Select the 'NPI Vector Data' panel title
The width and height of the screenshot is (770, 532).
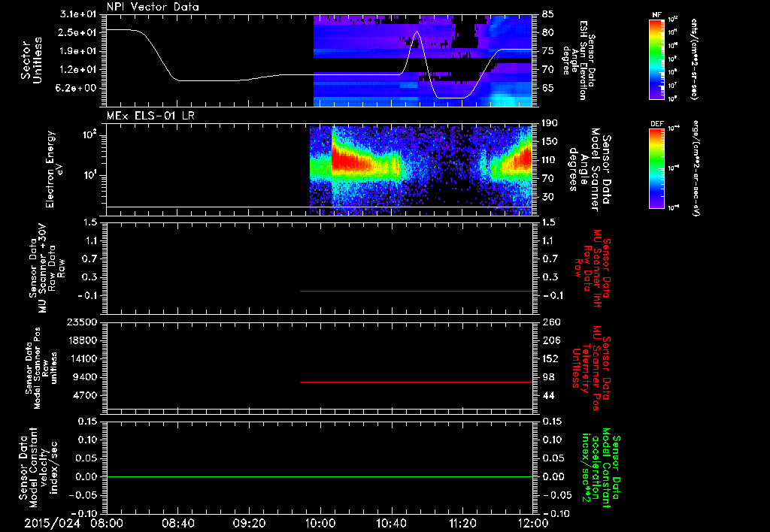coord(153,7)
